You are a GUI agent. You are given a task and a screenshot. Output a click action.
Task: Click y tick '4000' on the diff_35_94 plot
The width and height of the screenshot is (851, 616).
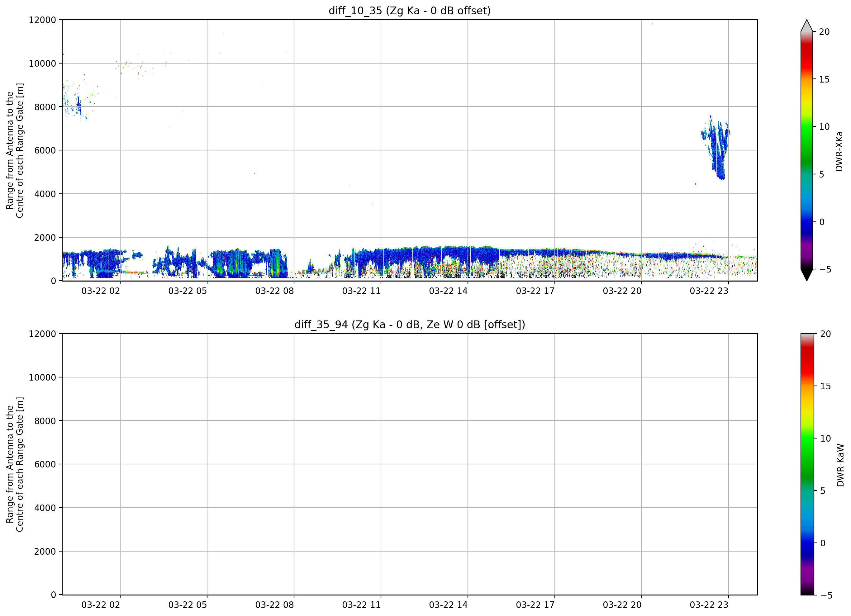[45, 508]
